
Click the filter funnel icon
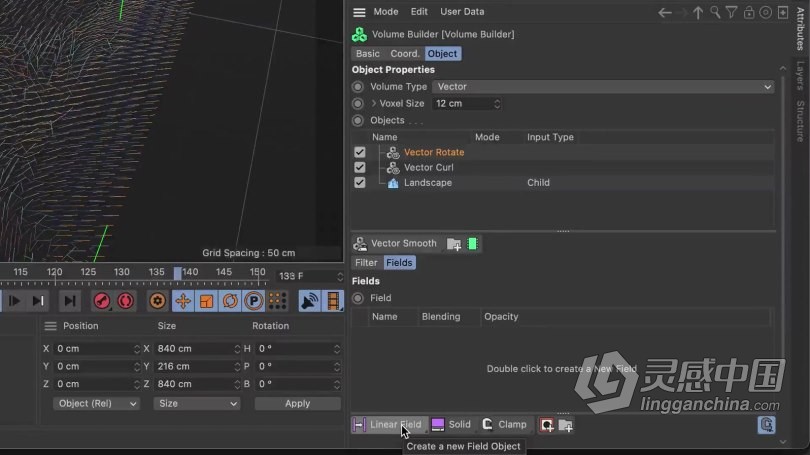click(731, 12)
